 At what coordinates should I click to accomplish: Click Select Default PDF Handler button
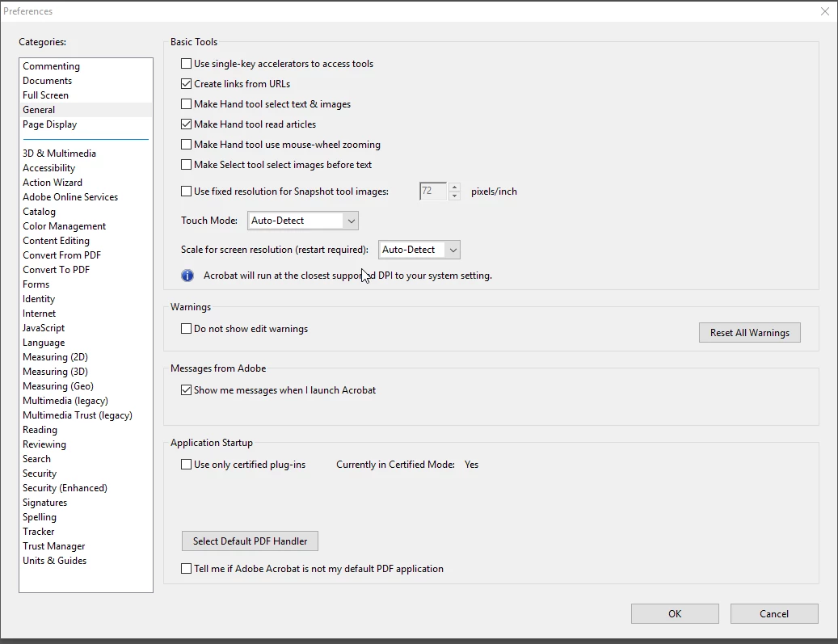[251, 541]
